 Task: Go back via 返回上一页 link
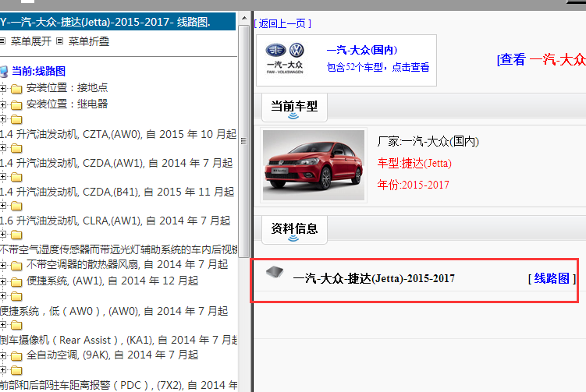tap(282, 23)
